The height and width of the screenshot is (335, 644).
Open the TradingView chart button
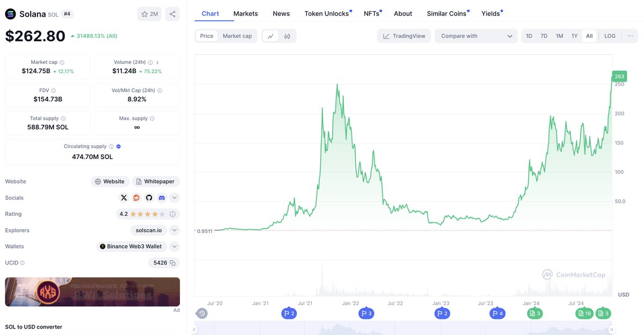pos(404,36)
